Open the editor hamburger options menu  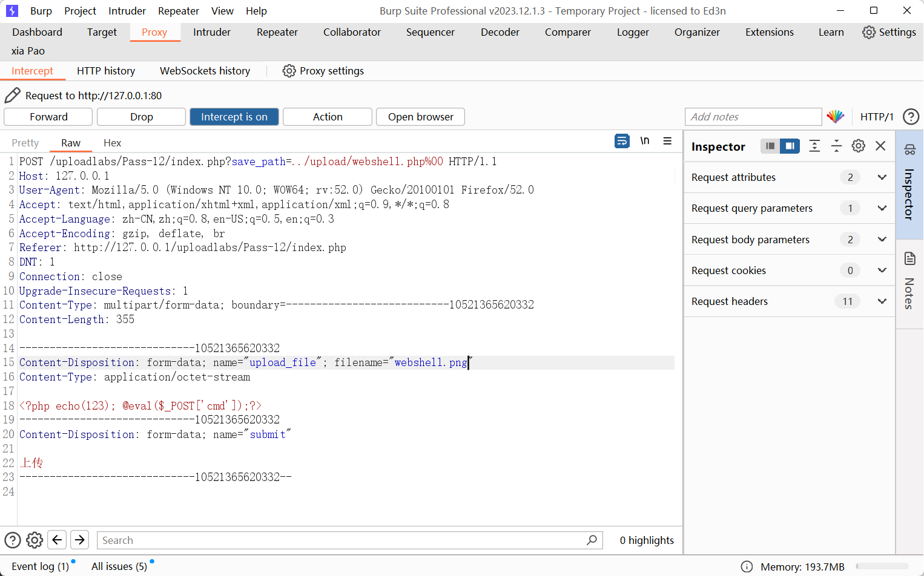(667, 141)
